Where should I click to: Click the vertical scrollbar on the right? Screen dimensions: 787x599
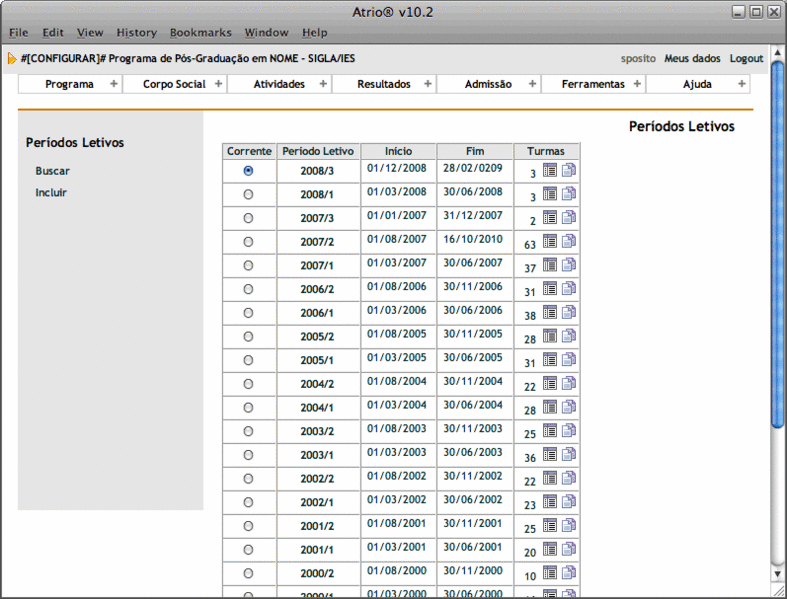point(777,300)
